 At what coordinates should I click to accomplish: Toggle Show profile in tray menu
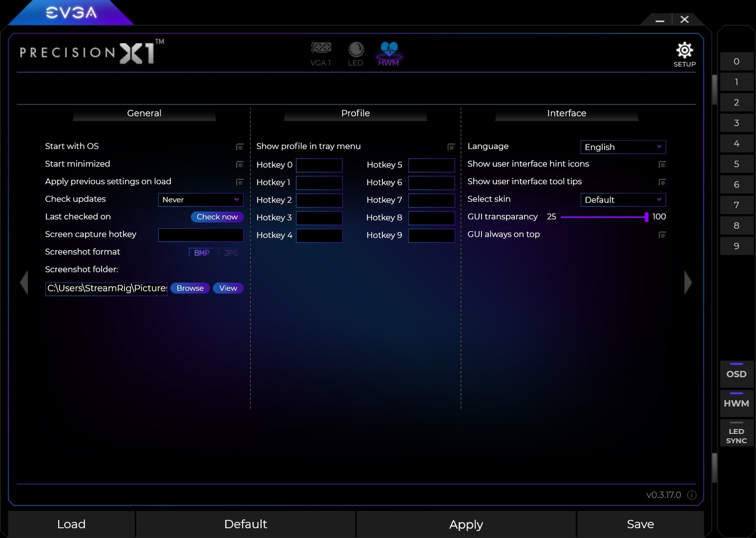(451, 147)
